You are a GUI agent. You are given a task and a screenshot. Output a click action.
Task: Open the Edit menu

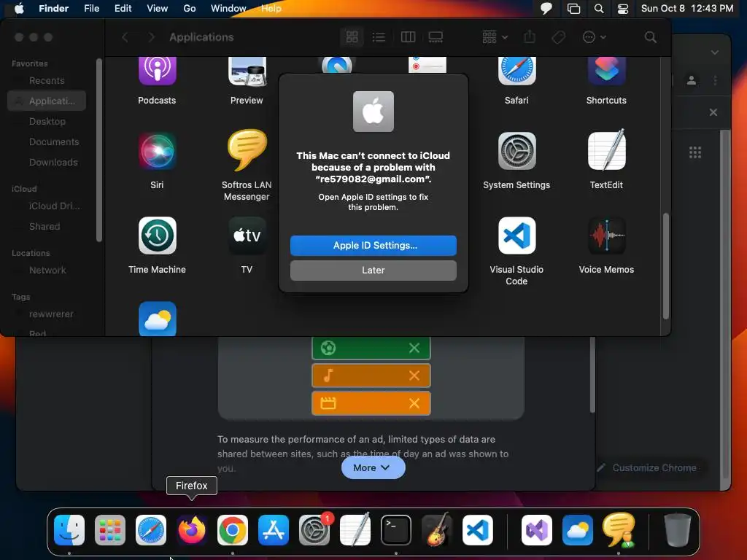click(x=123, y=8)
